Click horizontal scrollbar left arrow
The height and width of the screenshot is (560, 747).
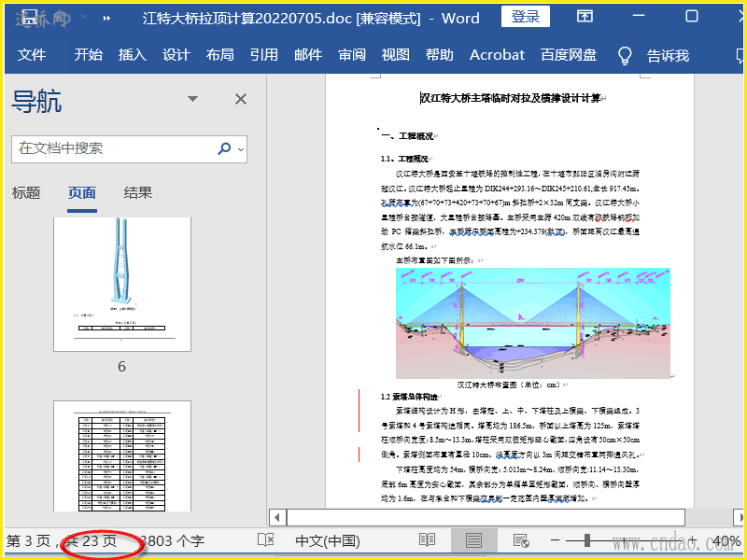276,517
